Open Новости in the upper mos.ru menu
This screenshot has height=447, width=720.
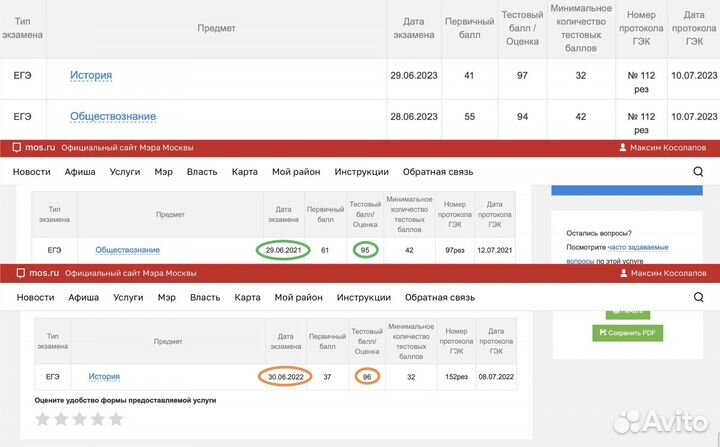32,172
